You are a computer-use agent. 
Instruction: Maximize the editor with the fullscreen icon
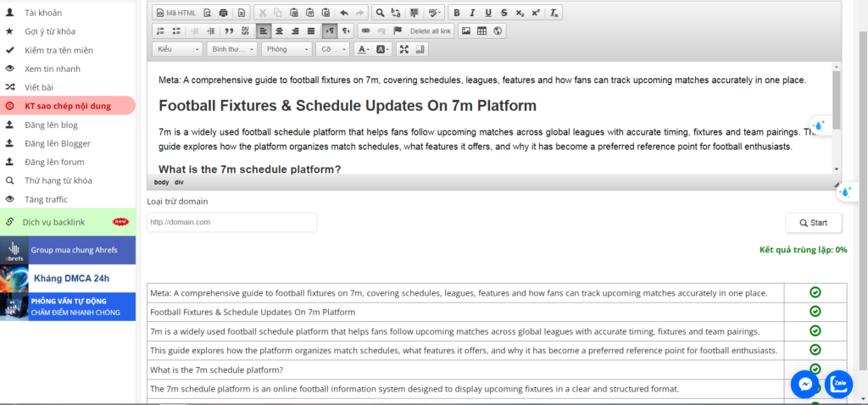tap(404, 50)
